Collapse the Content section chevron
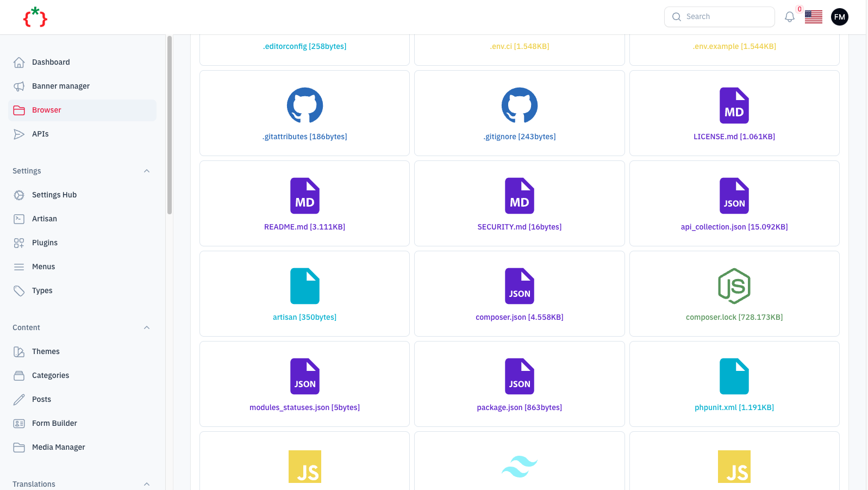This screenshot has width=868, height=490. pyautogui.click(x=147, y=327)
